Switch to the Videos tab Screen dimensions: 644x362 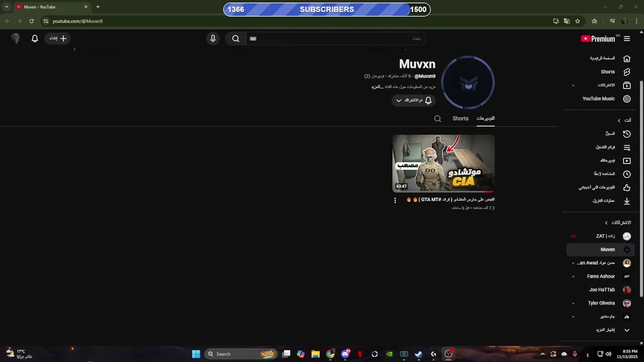[486, 119]
